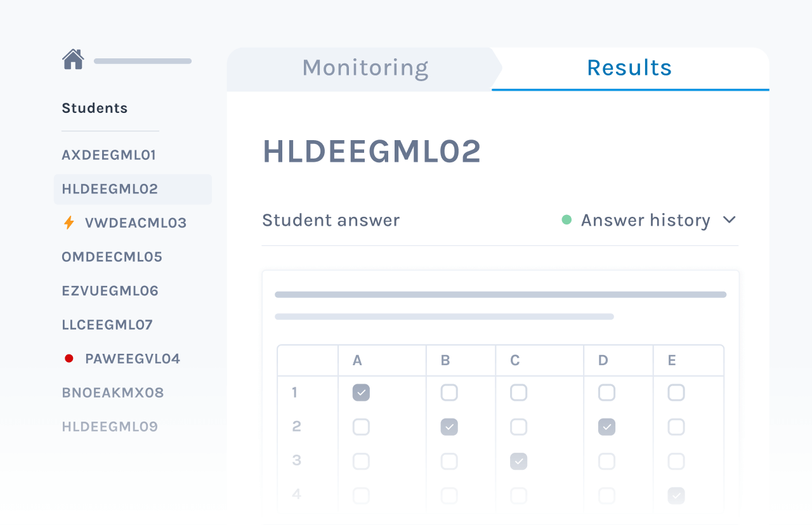The width and height of the screenshot is (812, 525).
Task: Select student EZVUEGML06
Action: (110, 291)
